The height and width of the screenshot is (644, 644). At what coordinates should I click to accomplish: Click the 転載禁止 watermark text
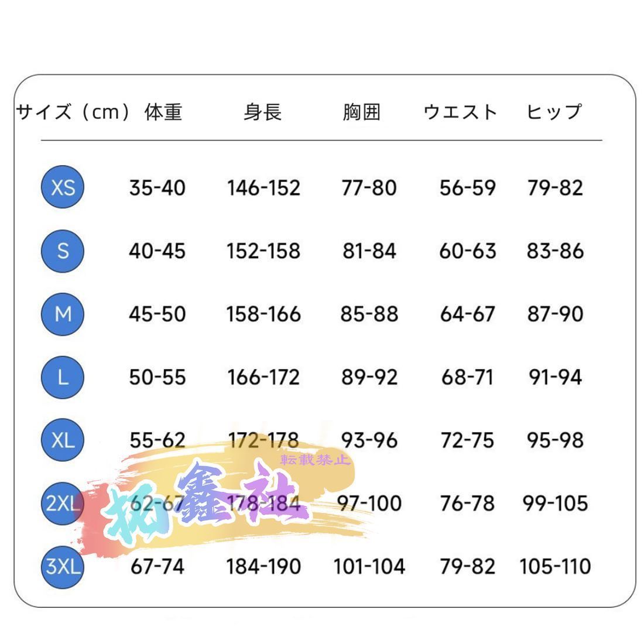316,460
